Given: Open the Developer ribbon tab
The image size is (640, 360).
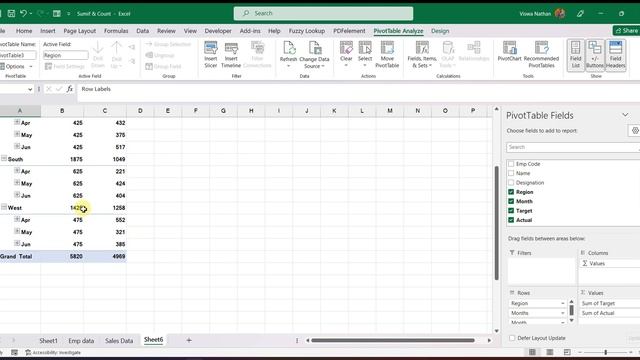Looking at the screenshot, I should click(x=218, y=31).
